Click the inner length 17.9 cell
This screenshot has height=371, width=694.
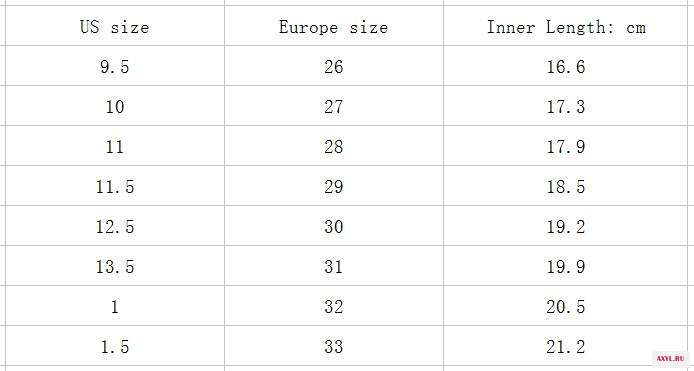tap(566, 146)
